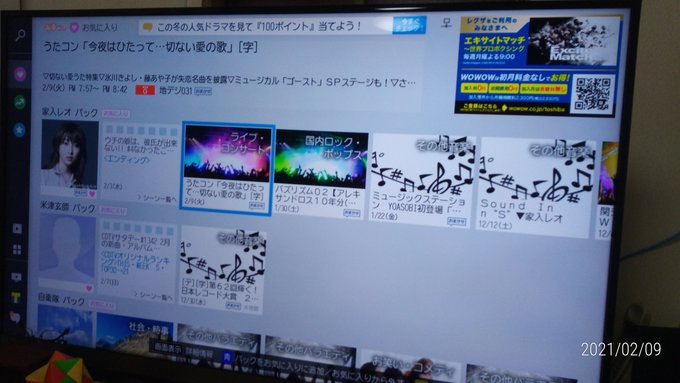
Task: Open the TV-screen sidebar icon
Action: click(x=16, y=277)
